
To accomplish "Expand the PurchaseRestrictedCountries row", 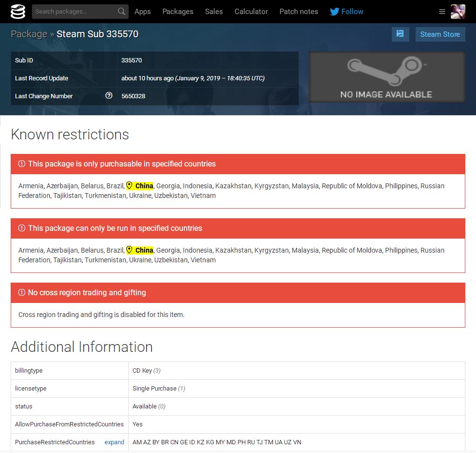I will pyautogui.click(x=115, y=442).
